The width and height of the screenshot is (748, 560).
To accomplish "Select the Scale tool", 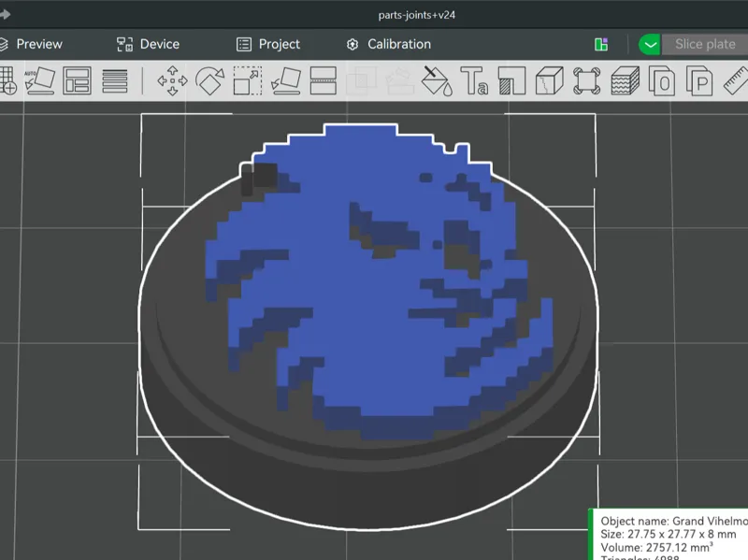I will point(248,80).
